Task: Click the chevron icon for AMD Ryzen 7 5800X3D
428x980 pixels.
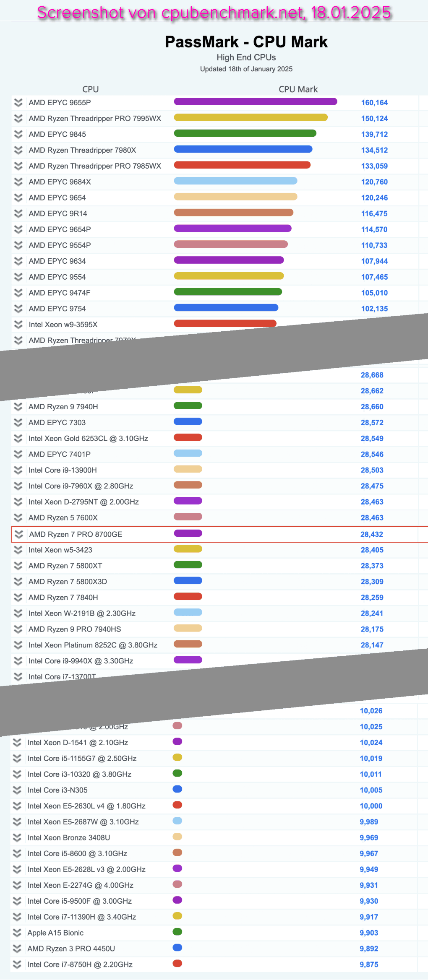Action: click(18, 582)
